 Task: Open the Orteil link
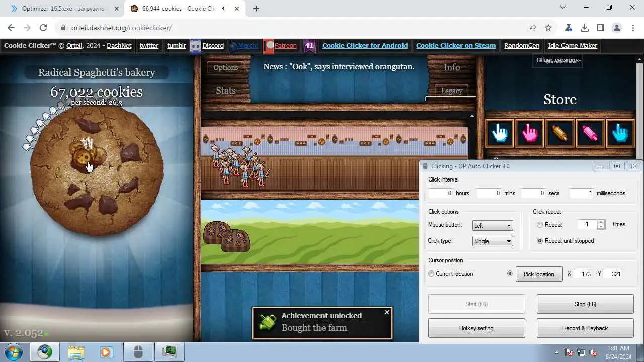pos(74,45)
